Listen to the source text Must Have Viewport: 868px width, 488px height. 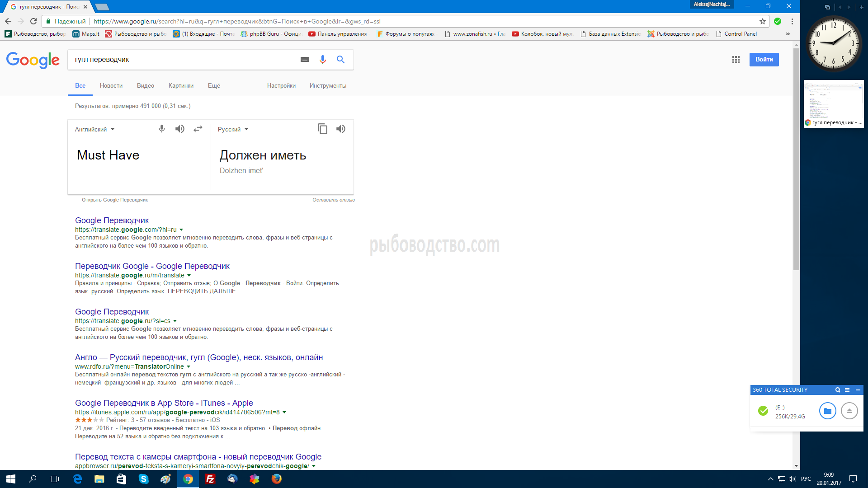pos(180,129)
